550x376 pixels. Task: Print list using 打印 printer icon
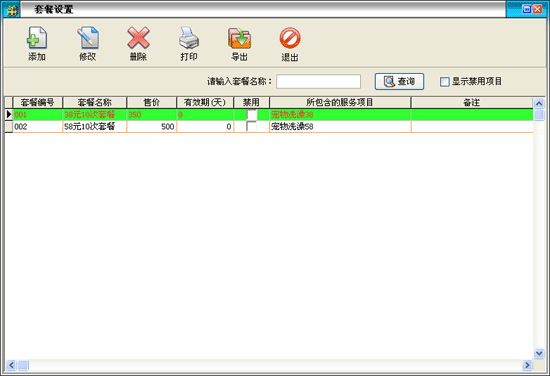pyautogui.click(x=189, y=38)
